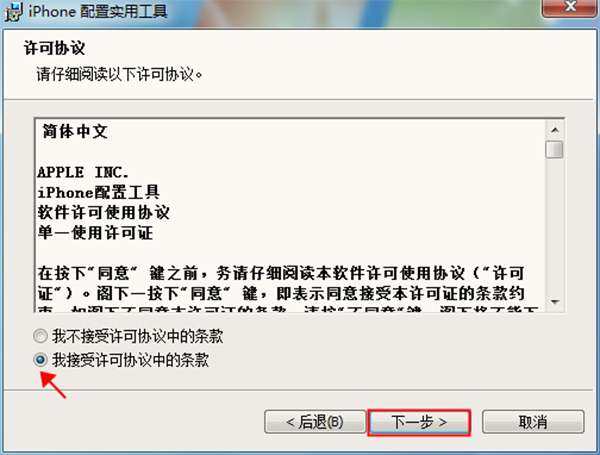Click the empty scrollbar track below the thumb

pos(554,226)
